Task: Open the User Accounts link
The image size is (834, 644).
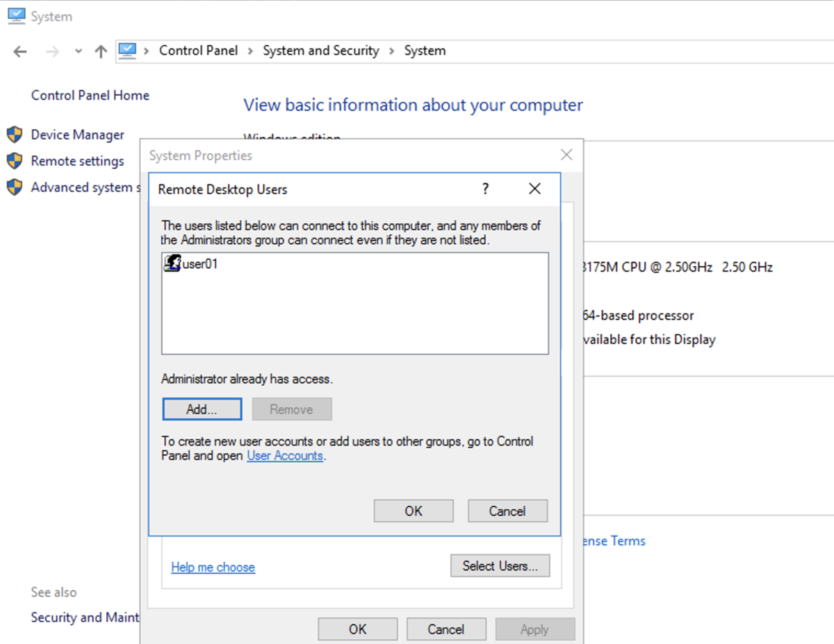Action: click(x=285, y=456)
